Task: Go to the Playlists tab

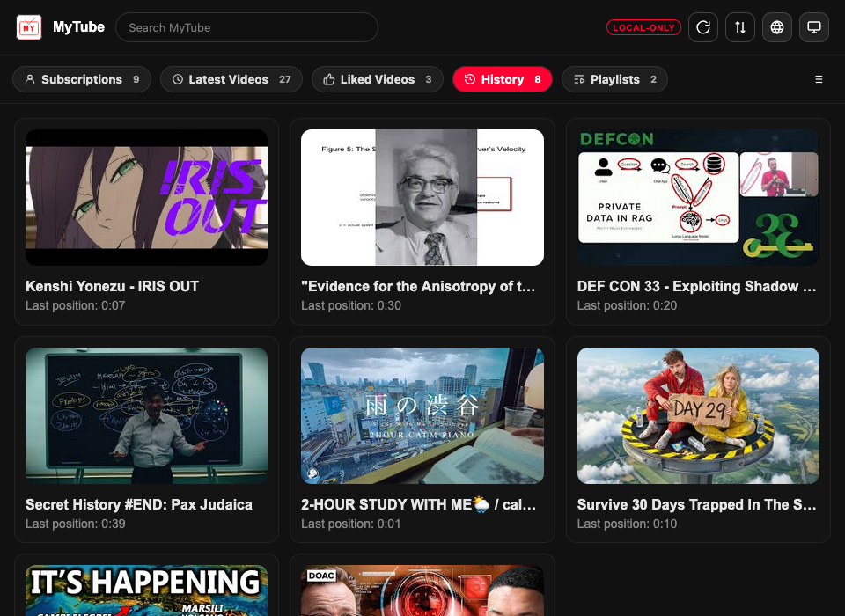Action: (x=614, y=79)
